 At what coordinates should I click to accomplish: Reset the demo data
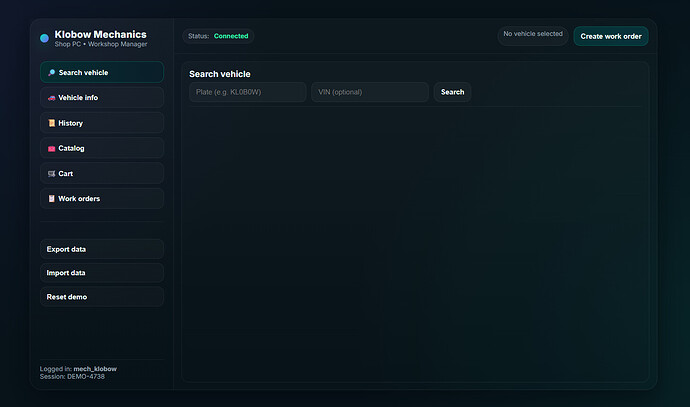tap(102, 297)
